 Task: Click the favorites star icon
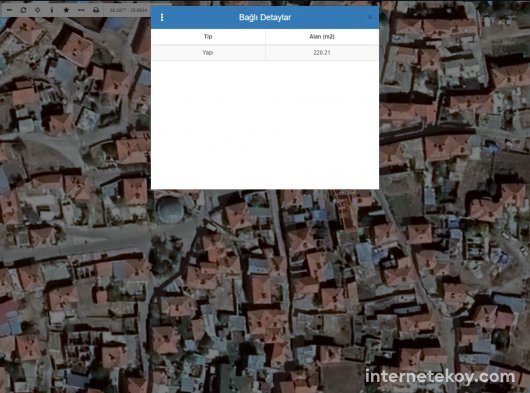click(66, 10)
